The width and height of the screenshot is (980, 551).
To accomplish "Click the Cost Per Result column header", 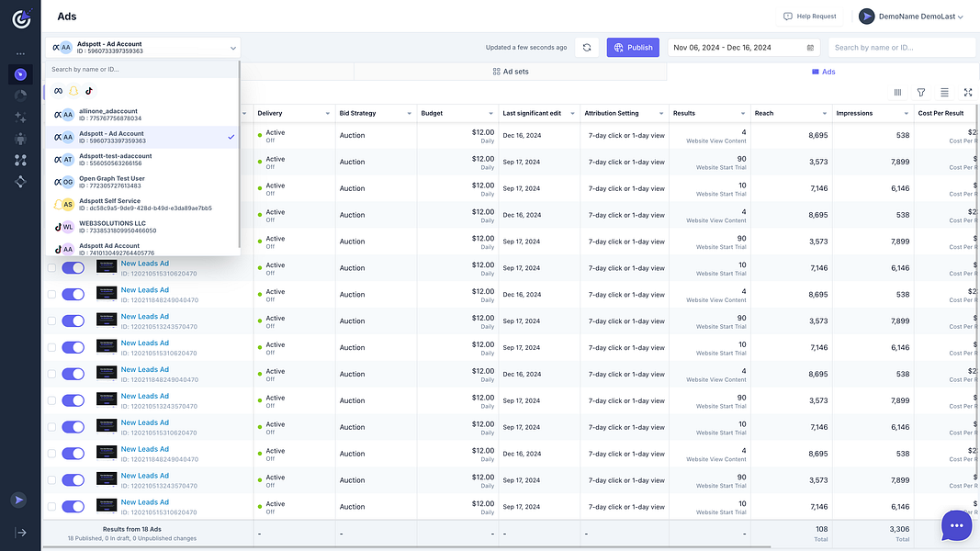I will pyautogui.click(x=941, y=114).
